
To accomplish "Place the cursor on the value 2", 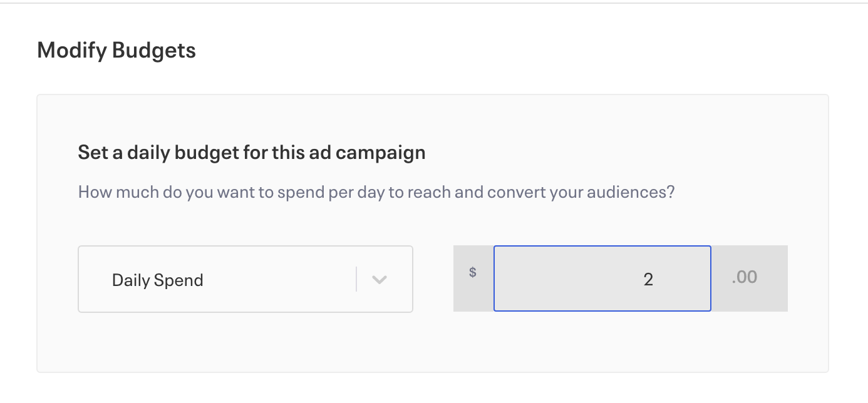I will 648,279.
